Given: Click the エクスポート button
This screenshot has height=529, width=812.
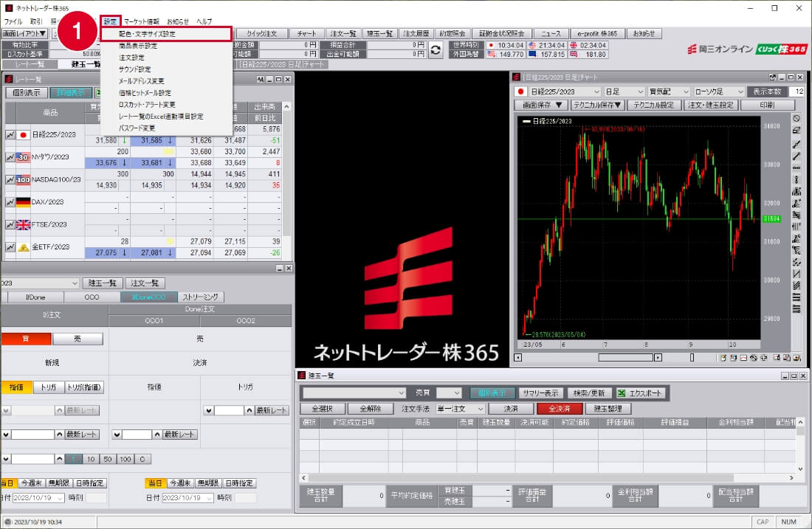Looking at the screenshot, I should click(x=640, y=393).
